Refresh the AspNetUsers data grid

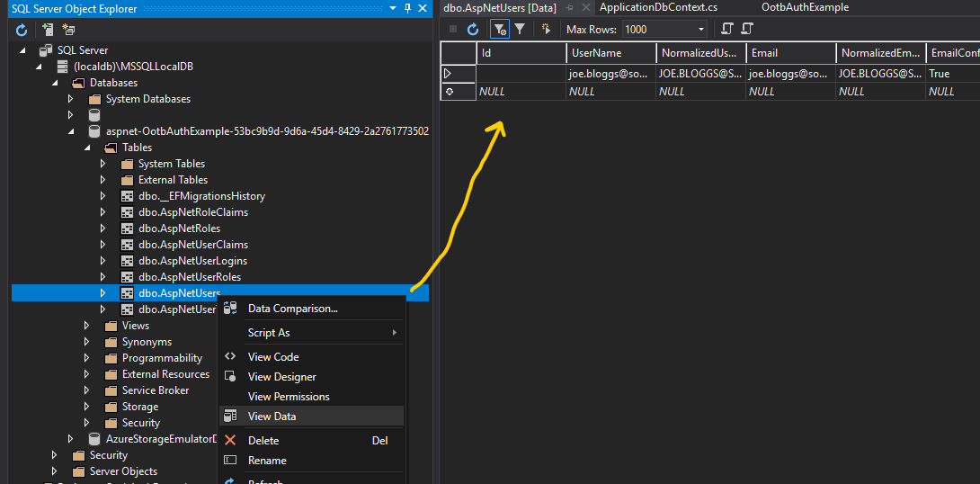click(x=473, y=29)
